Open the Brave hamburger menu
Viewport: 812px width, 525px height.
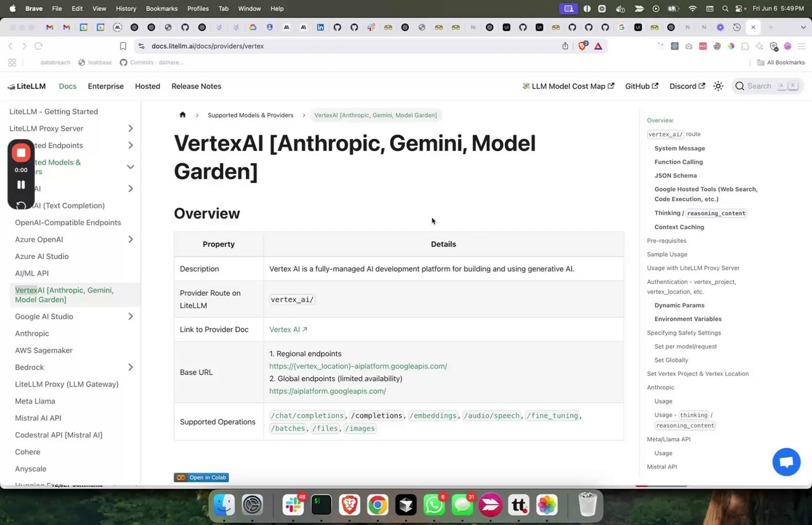click(x=801, y=46)
